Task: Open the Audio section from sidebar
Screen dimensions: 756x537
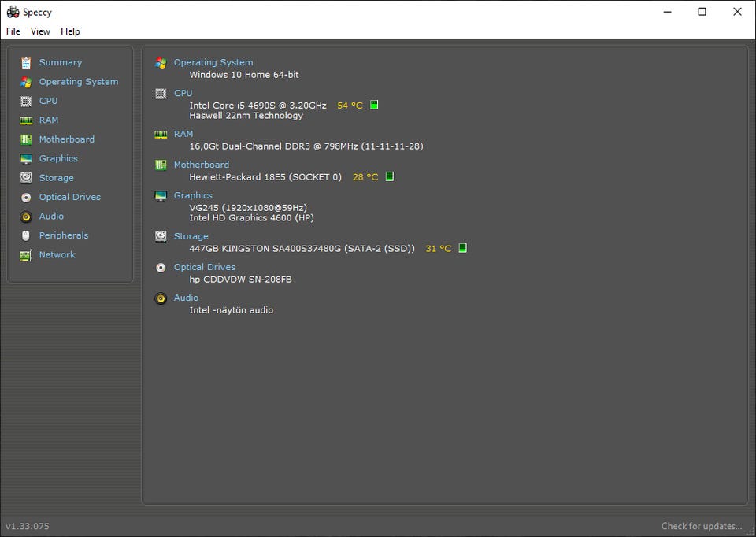Action: (51, 217)
